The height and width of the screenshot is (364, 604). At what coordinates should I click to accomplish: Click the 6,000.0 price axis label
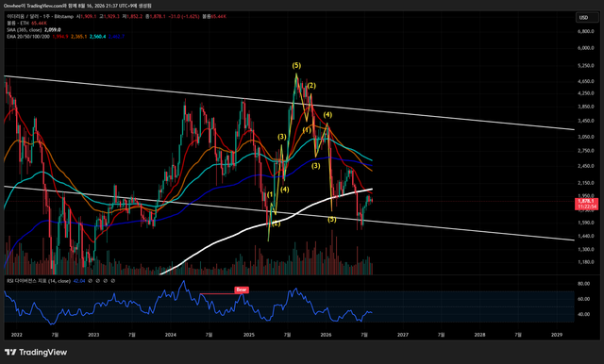click(585, 48)
